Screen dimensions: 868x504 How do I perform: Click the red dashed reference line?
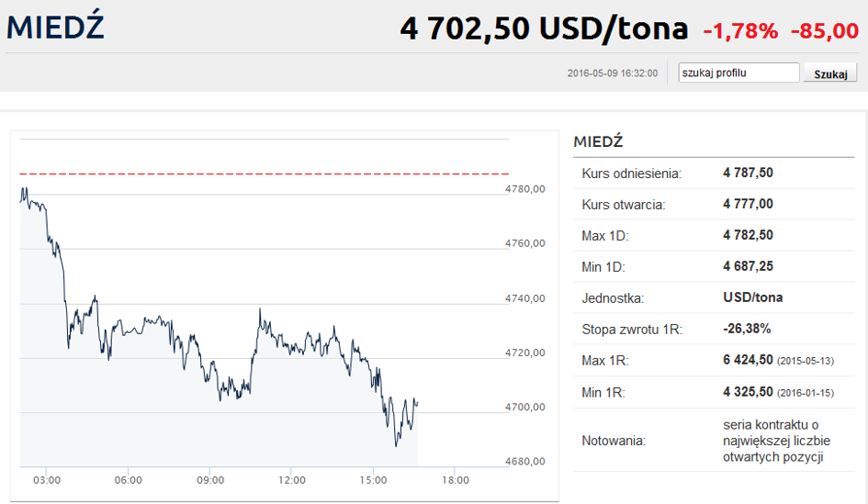264,174
